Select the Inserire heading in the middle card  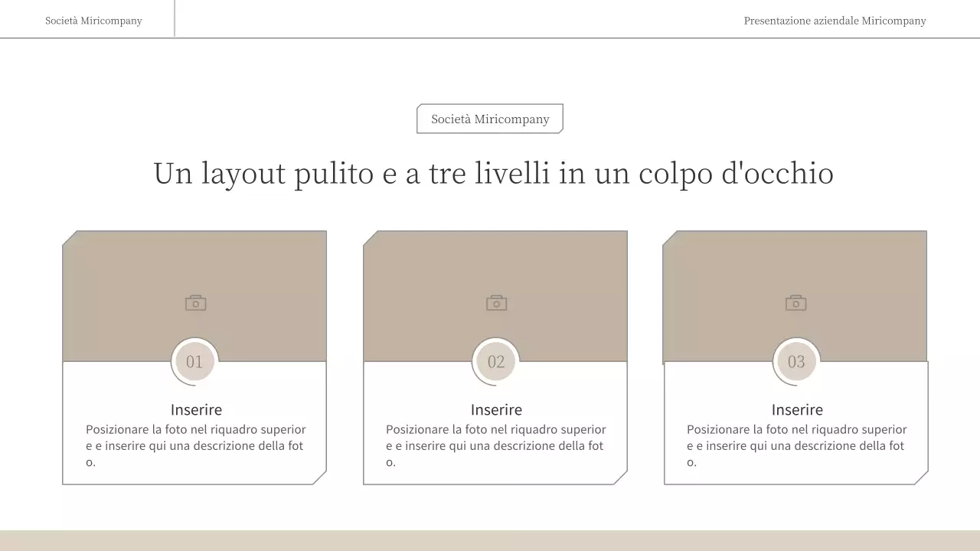495,409
